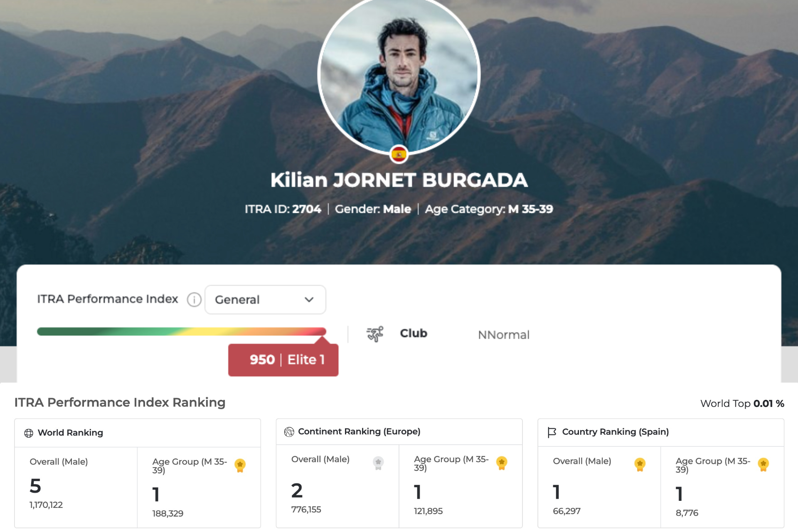This screenshot has height=532, width=798.
Task: Click gold medal in World Age Group ranking
Action: (240, 465)
